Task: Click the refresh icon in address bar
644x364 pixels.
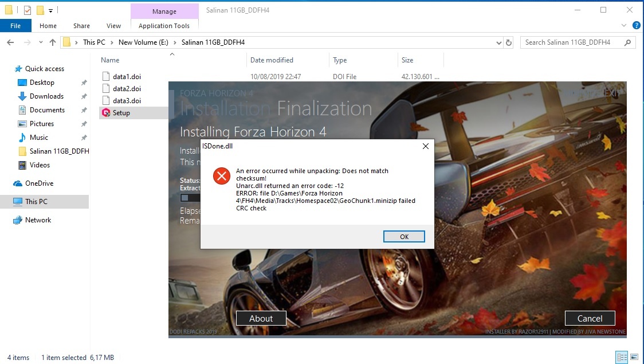Action: pos(509,42)
